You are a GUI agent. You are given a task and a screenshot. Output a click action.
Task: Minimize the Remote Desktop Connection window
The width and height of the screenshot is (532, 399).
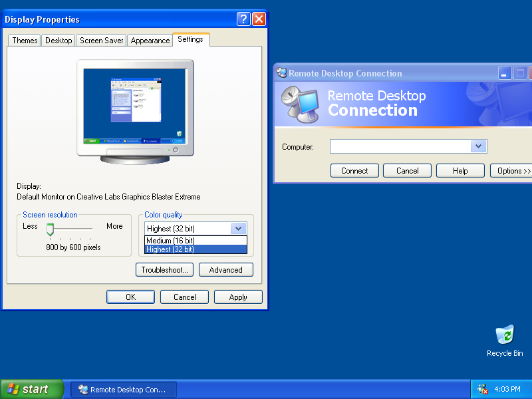click(505, 73)
